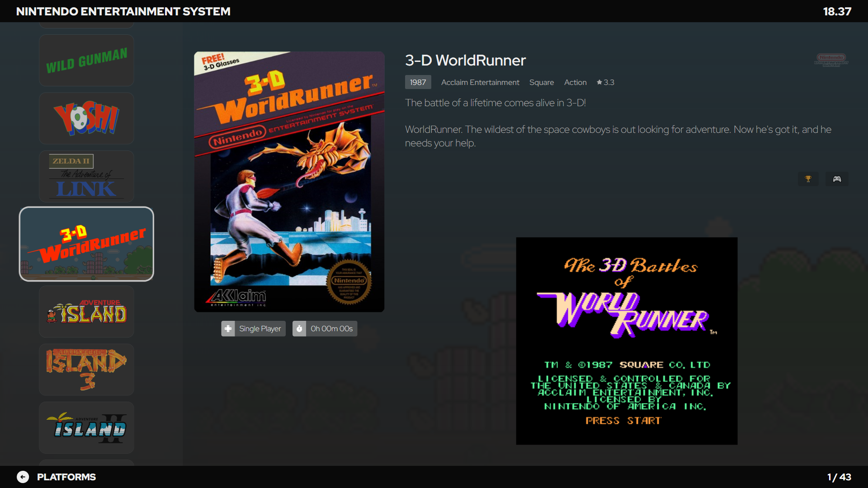
Task: Click 'The battle of a lifetime' description line
Action: (495, 103)
